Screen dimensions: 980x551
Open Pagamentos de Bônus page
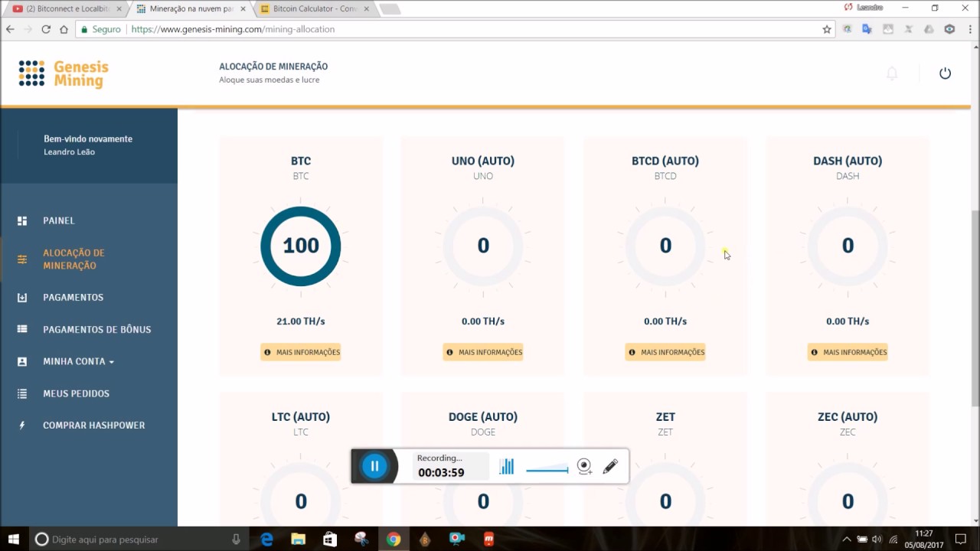96,330
